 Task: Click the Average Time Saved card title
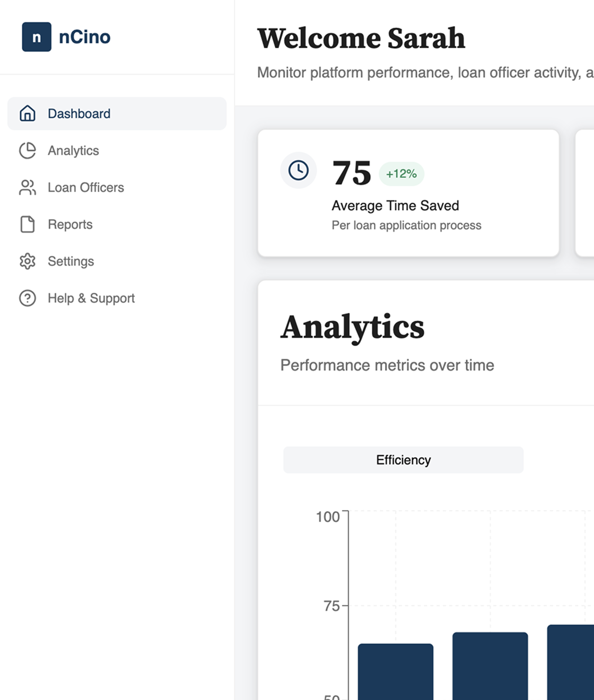tap(395, 206)
